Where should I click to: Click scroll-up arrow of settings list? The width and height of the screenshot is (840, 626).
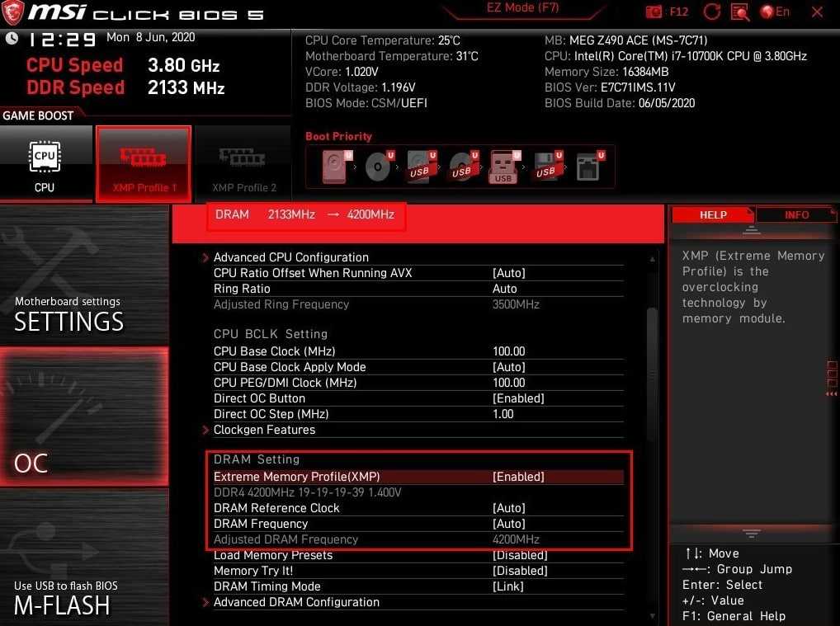[x=652, y=259]
